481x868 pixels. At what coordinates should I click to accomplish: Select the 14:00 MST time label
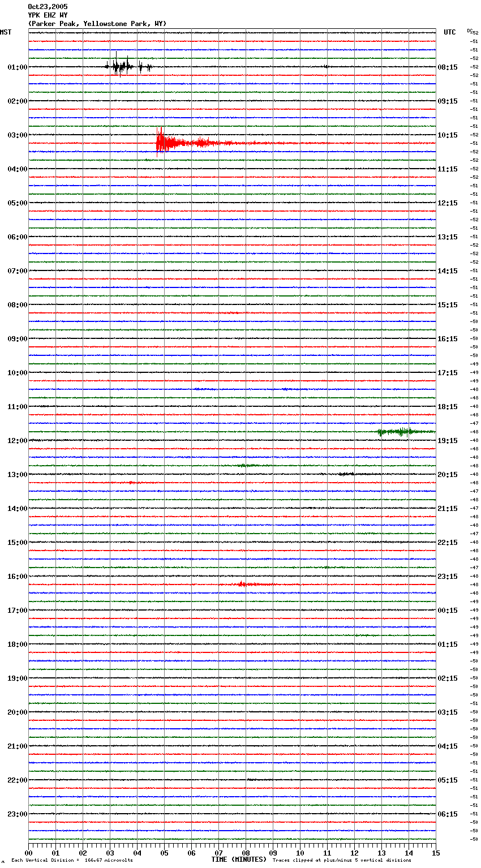tap(18, 509)
